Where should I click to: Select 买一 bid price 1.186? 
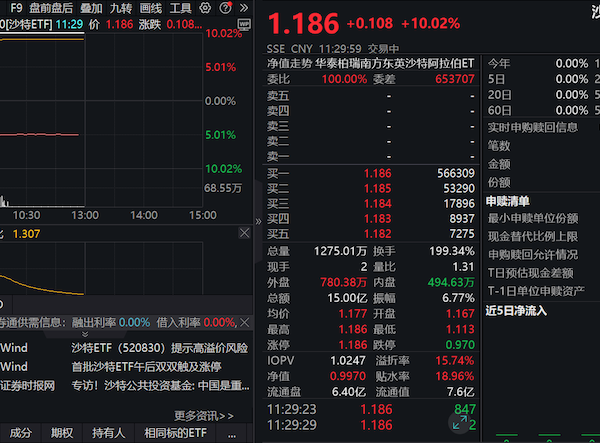coord(377,173)
